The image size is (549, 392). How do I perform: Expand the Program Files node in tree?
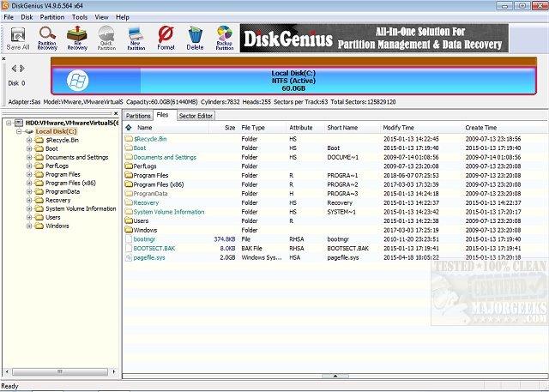coord(29,174)
